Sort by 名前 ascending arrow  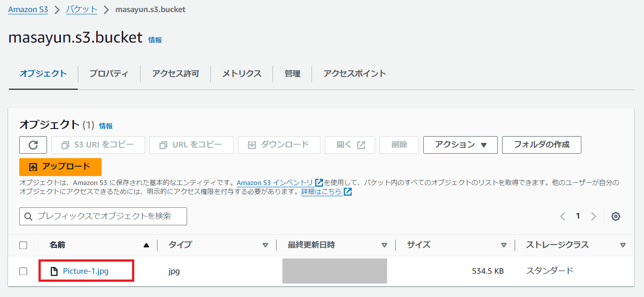pyautogui.click(x=146, y=245)
